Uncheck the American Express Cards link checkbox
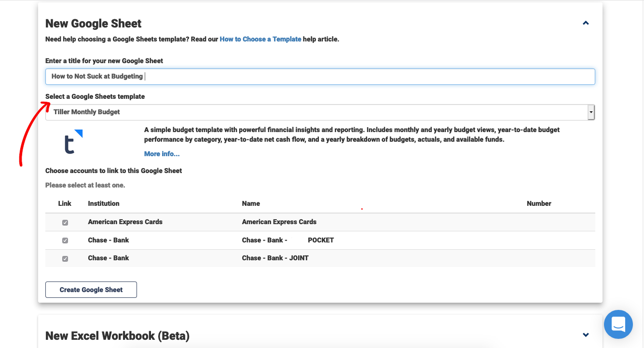 65,223
